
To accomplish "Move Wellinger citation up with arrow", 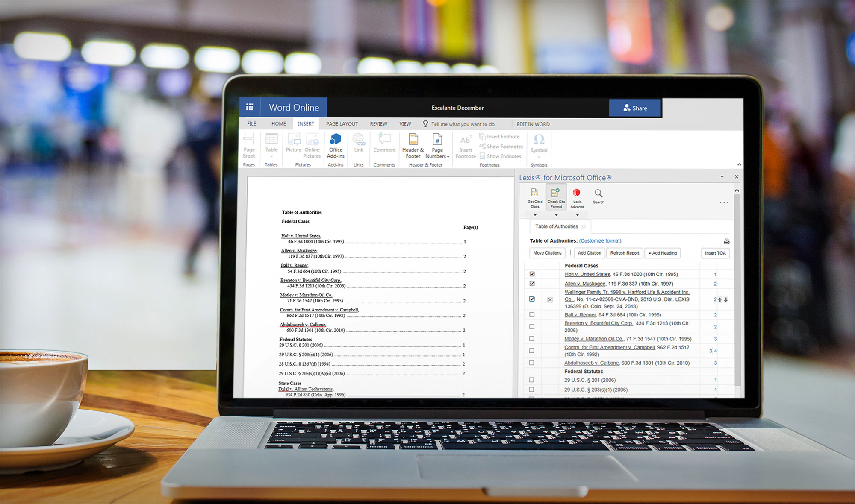I will point(719,299).
